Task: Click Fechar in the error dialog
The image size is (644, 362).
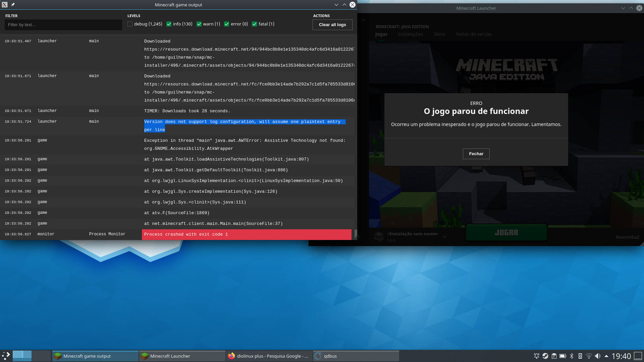Action: pos(476,154)
